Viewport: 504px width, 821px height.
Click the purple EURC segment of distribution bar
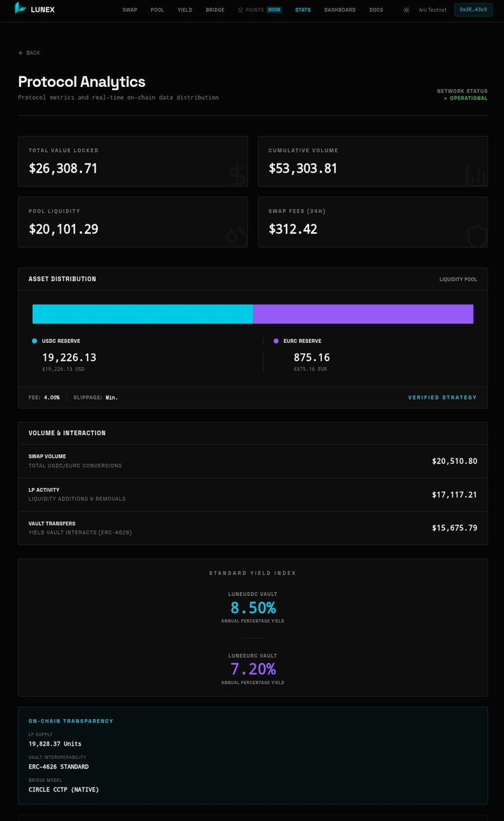pyautogui.click(x=363, y=314)
